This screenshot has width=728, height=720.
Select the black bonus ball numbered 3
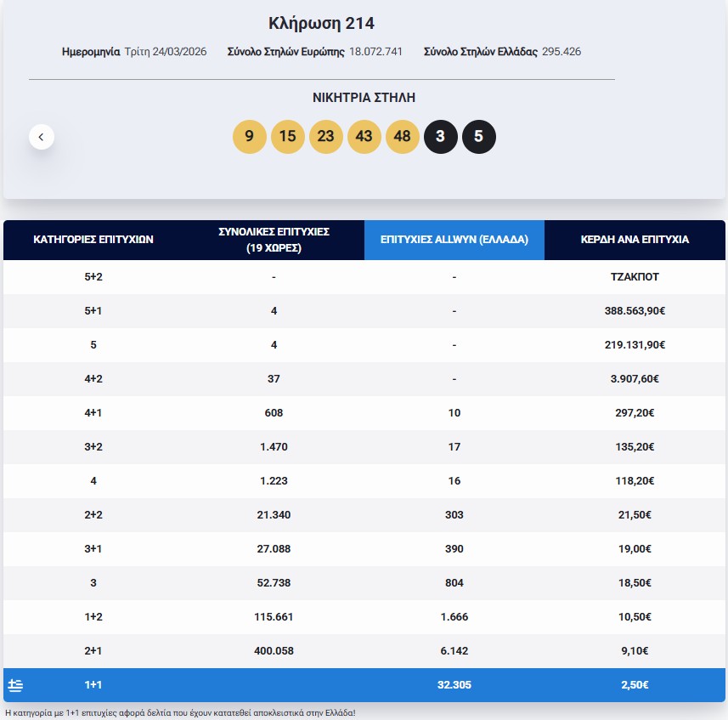coord(441,136)
